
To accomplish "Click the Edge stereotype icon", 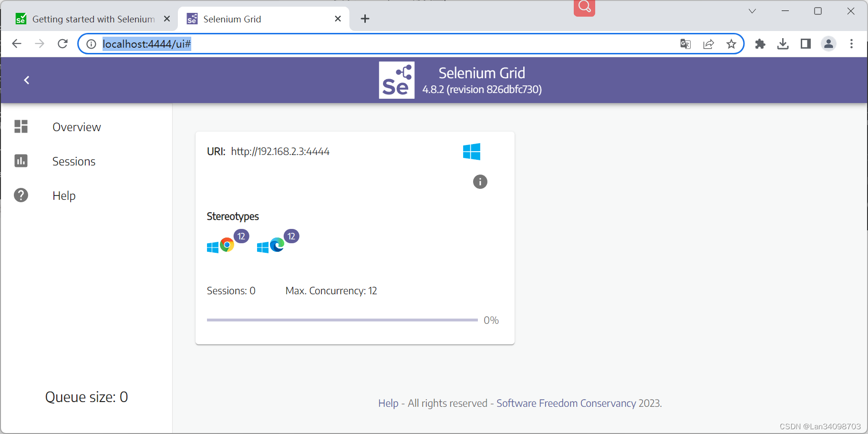I will click(277, 245).
